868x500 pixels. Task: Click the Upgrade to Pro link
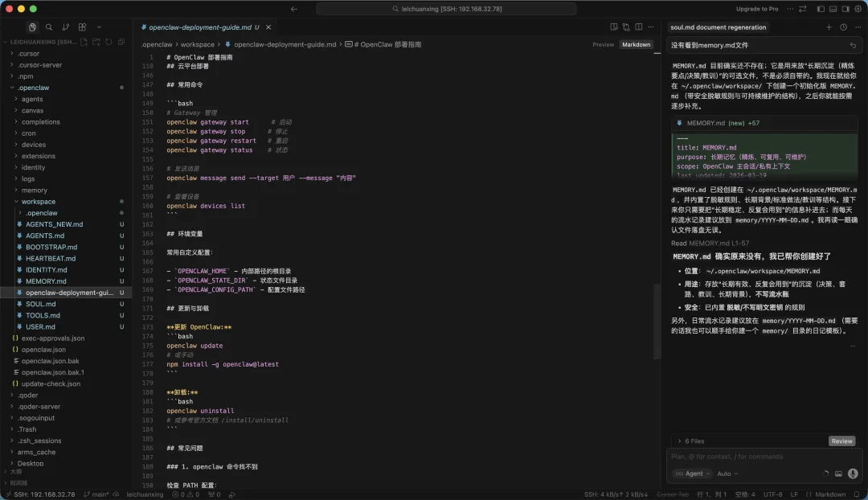pos(757,9)
